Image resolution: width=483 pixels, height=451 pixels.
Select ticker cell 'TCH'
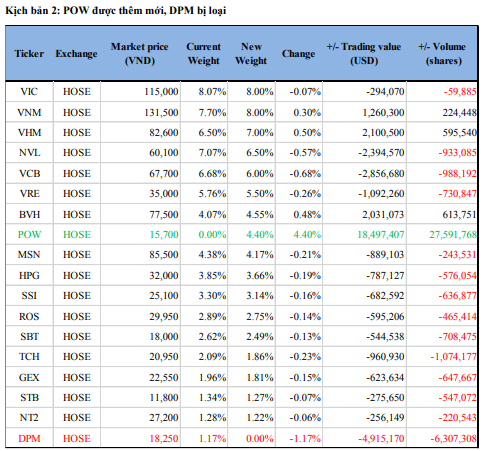(x=29, y=357)
